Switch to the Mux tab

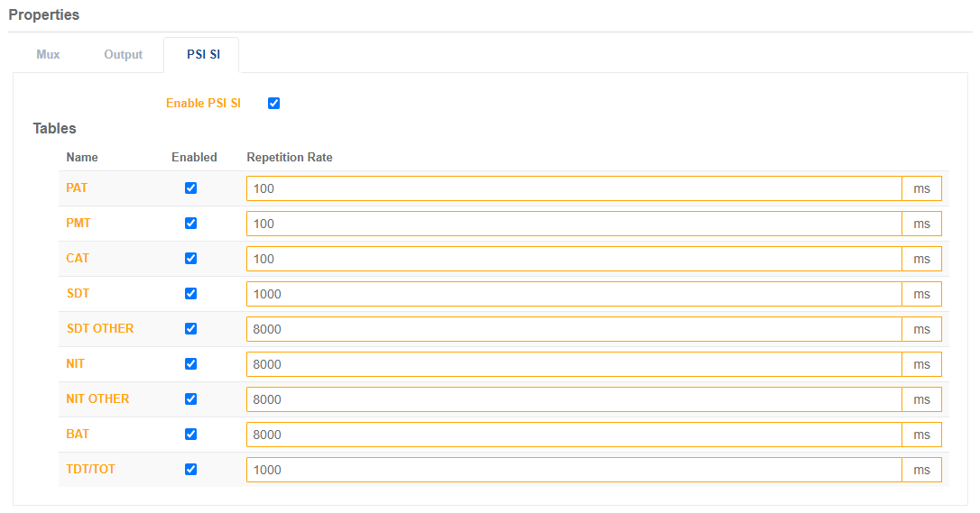pos(48,54)
